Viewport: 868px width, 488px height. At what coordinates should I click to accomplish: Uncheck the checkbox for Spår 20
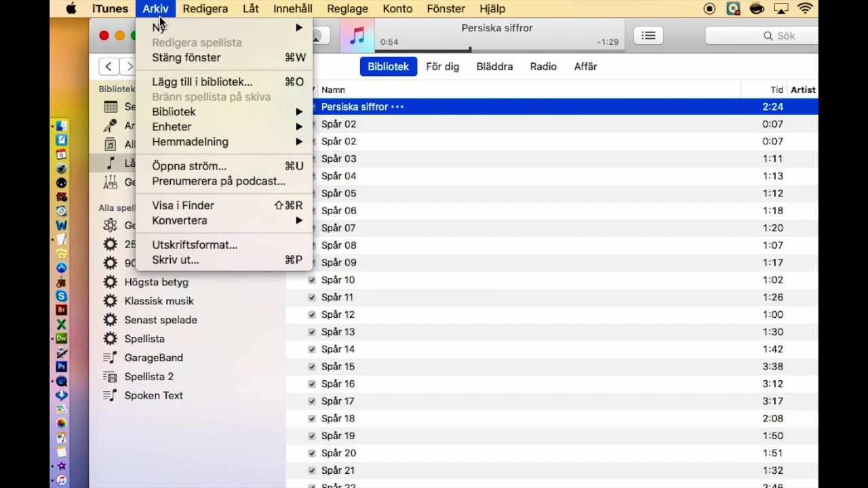312,453
